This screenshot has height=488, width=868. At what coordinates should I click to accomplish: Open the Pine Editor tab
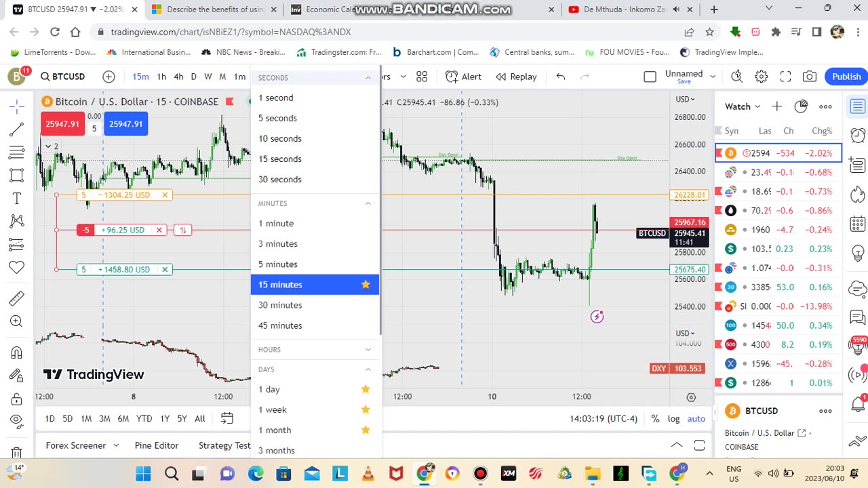pyautogui.click(x=157, y=445)
